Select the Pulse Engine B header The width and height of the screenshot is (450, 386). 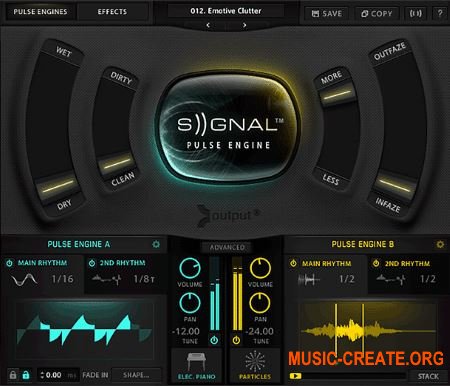pos(363,244)
